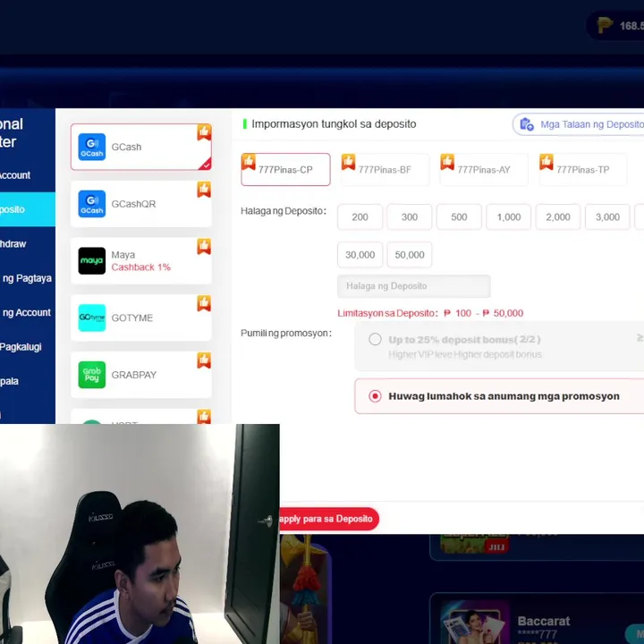The height and width of the screenshot is (644, 644).
Task: Open the Deposito sidebar menu item
Action: (28, 209)
